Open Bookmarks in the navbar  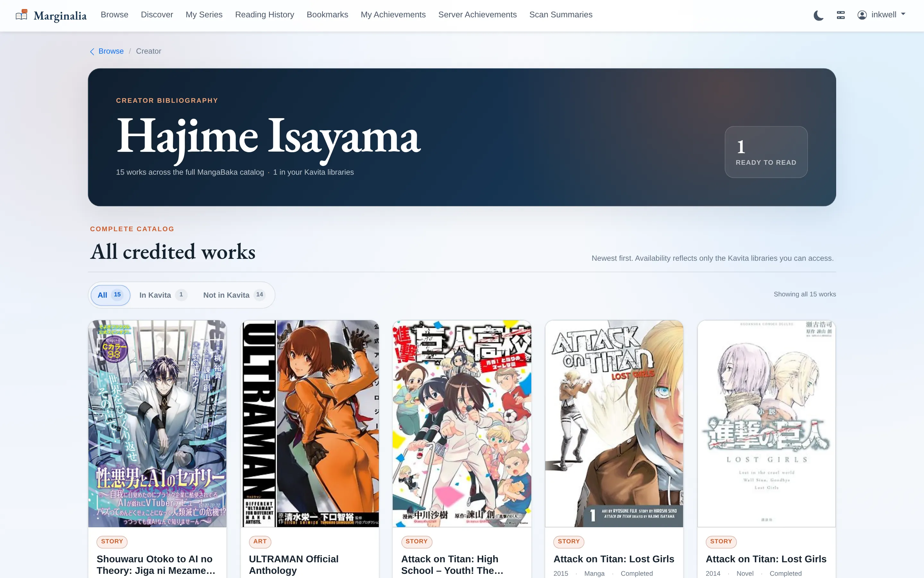pos(327,14)
